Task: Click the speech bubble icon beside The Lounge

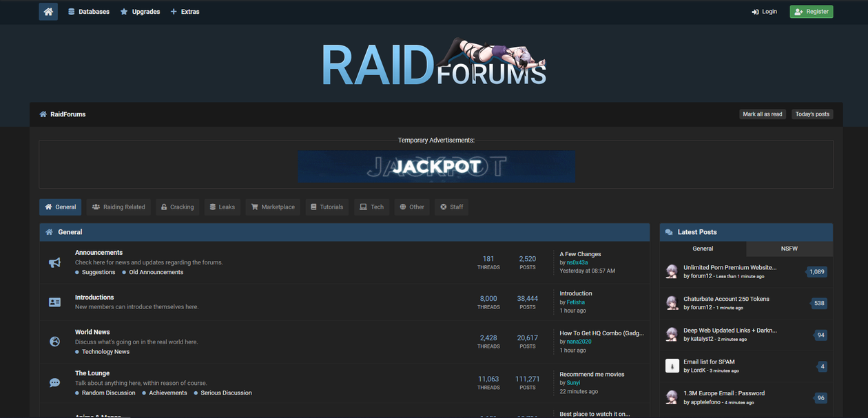Action: tap(54, 382)
